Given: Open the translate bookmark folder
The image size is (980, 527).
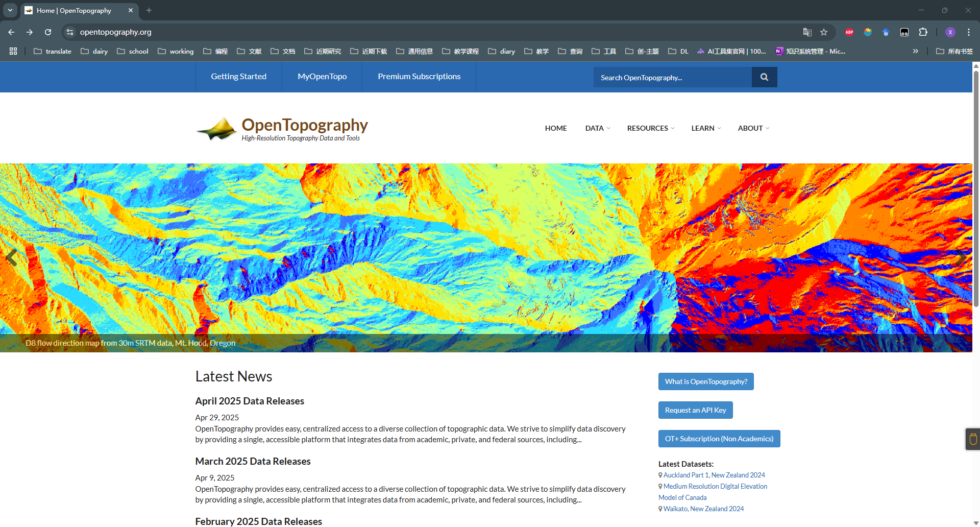Looking at the screenshot, I should coord(53,51).
